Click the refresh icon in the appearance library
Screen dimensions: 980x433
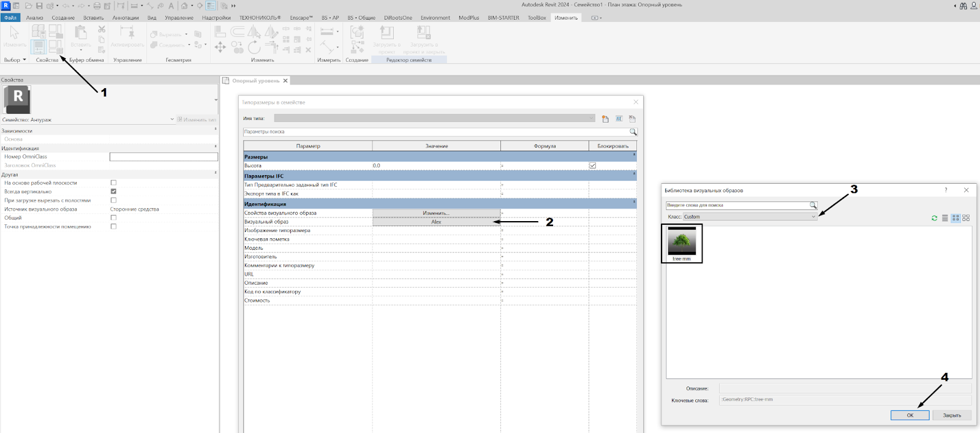tap(934, 218)
